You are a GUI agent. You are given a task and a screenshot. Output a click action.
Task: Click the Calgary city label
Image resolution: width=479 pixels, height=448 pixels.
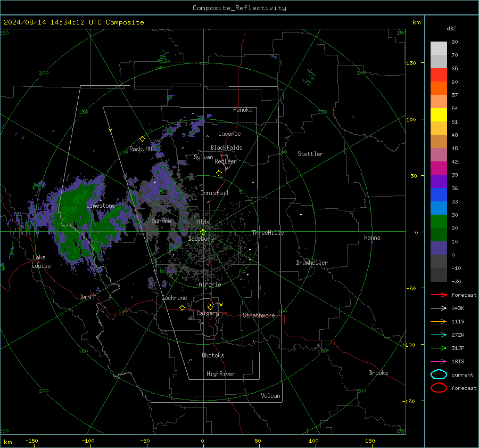[208, 313]
